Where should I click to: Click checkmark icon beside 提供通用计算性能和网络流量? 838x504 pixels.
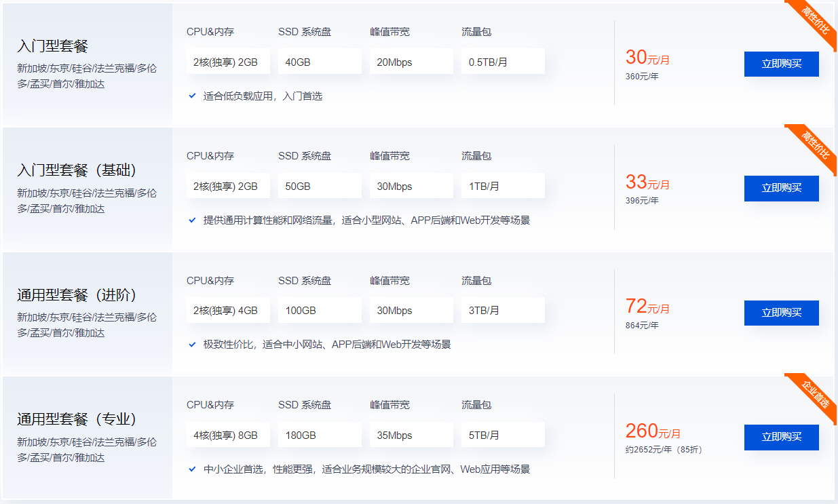pos(193,220)
